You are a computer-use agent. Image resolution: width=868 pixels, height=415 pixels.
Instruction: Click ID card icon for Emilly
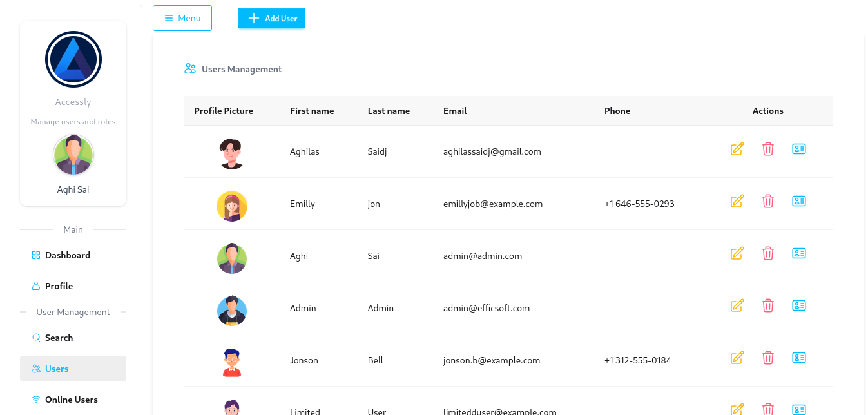[x=799, y=201]
